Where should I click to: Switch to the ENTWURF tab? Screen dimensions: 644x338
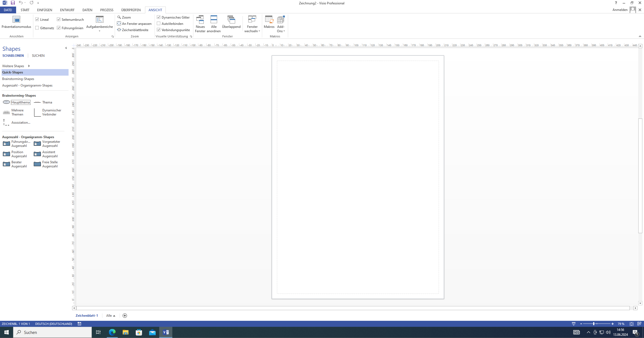point(67,10)
